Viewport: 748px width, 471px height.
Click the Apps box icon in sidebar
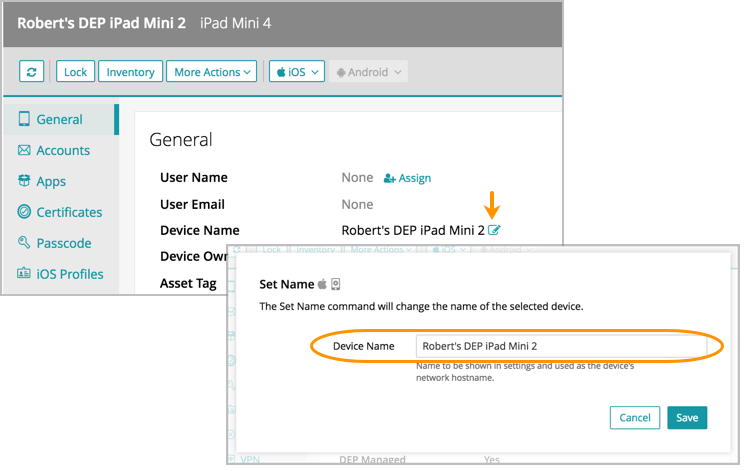(25, 181)
